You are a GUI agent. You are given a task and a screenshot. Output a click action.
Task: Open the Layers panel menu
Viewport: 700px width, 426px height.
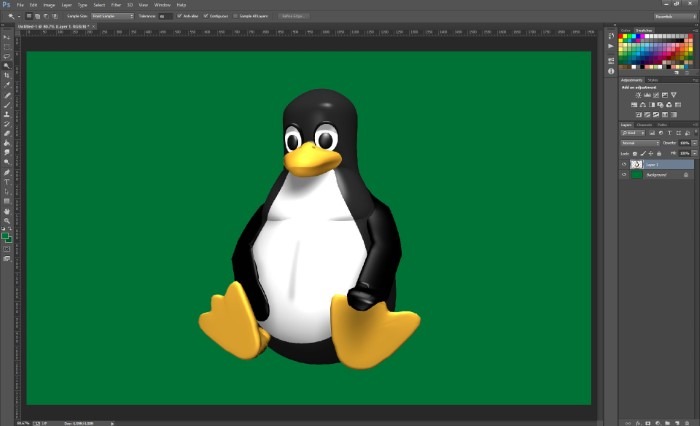[695, 125]
